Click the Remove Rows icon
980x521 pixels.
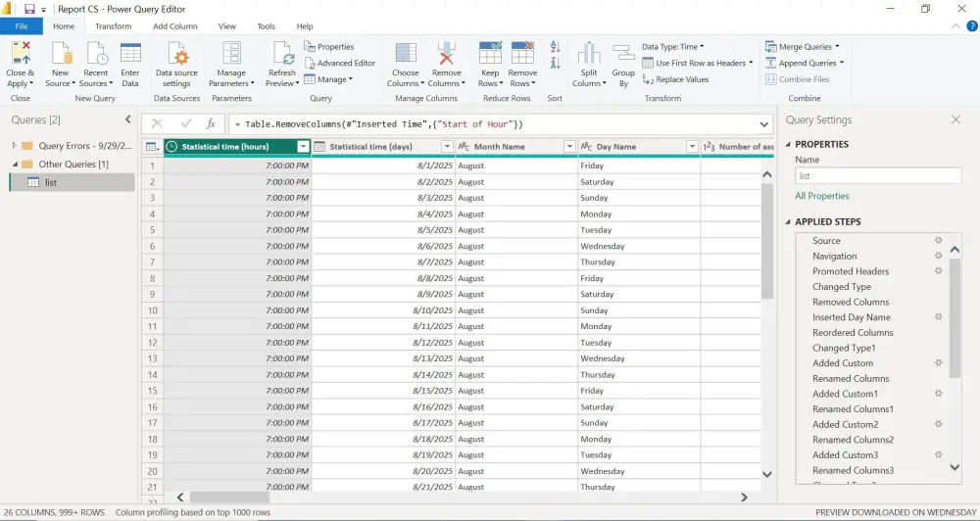tap(522, 53)
